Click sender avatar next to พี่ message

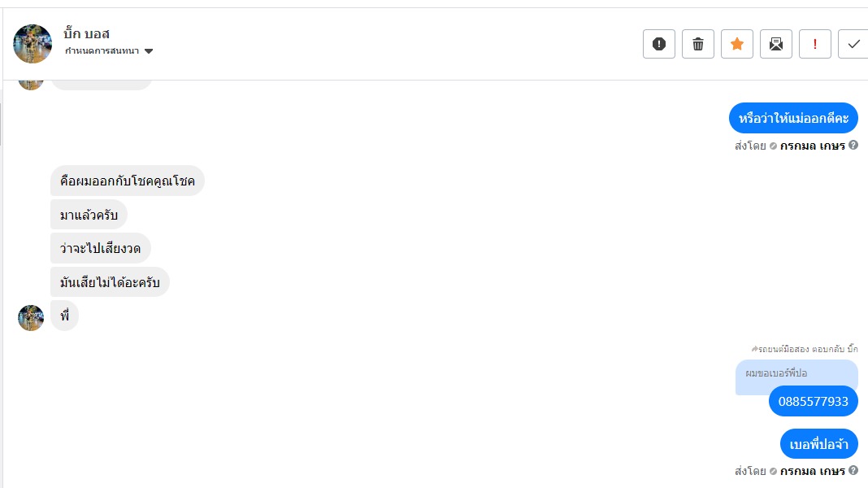(31, 318)
